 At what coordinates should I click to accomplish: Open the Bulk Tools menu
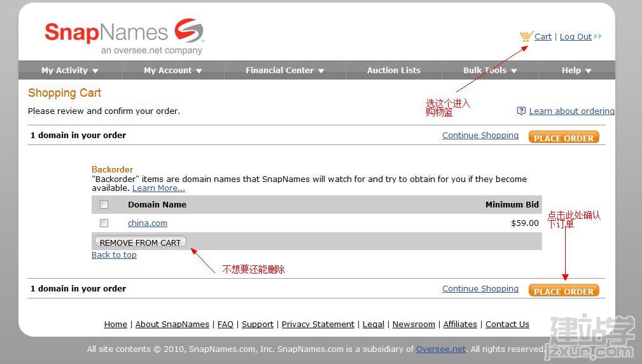pos(490,71)
